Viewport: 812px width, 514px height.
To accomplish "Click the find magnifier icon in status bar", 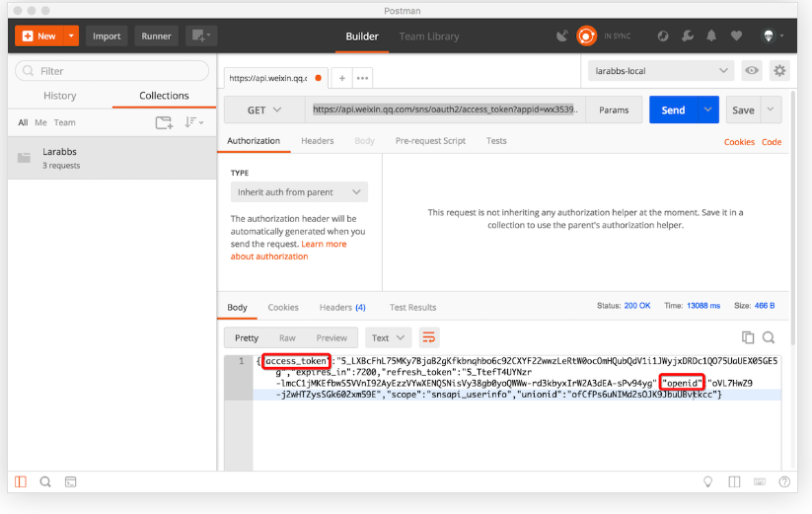I will click(x=45, y=481).
